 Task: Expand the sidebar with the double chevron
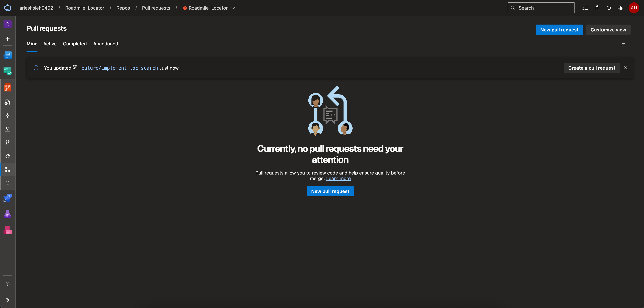8,300
